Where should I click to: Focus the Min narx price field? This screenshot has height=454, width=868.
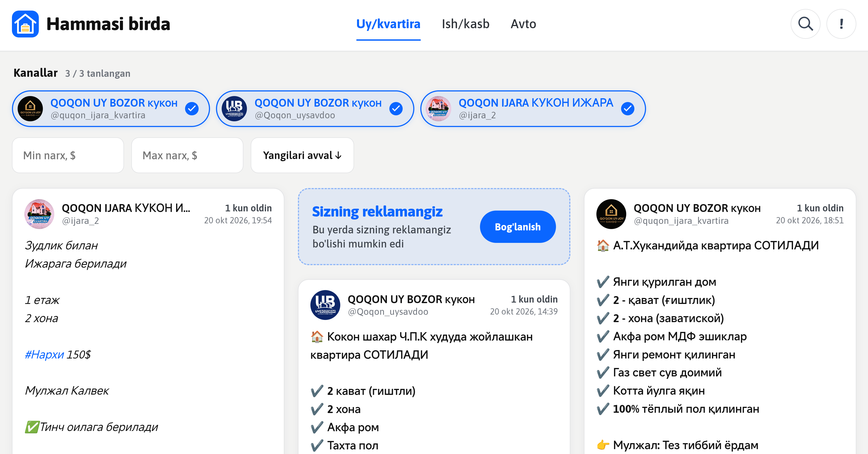click(68, 155)
